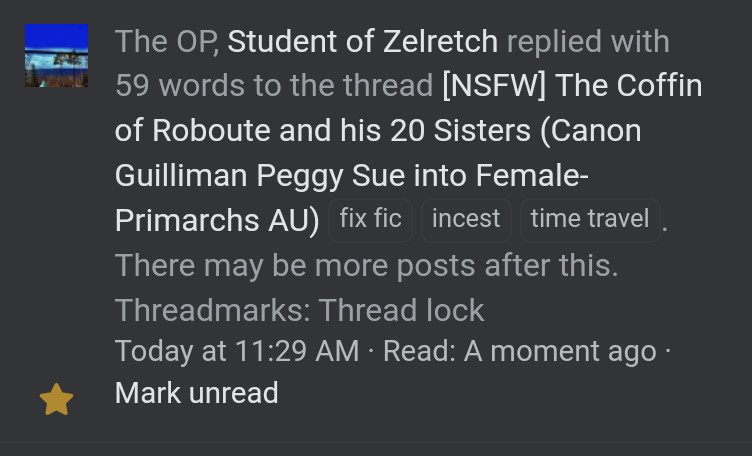Click the 'Today at 11:29 AM' timestamp
Viewport: 752px width, 456px height.
pos(237,351)
